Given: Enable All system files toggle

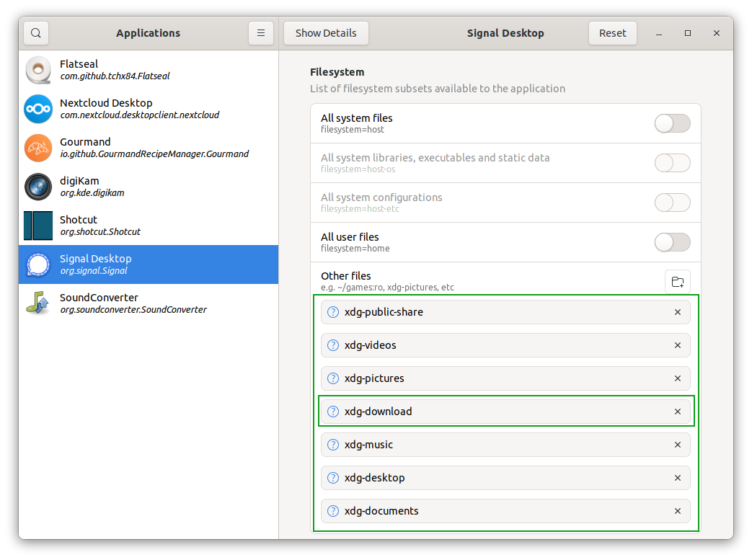Looking at the screenshot, I should pyautogui.click(x=673, y=123).
